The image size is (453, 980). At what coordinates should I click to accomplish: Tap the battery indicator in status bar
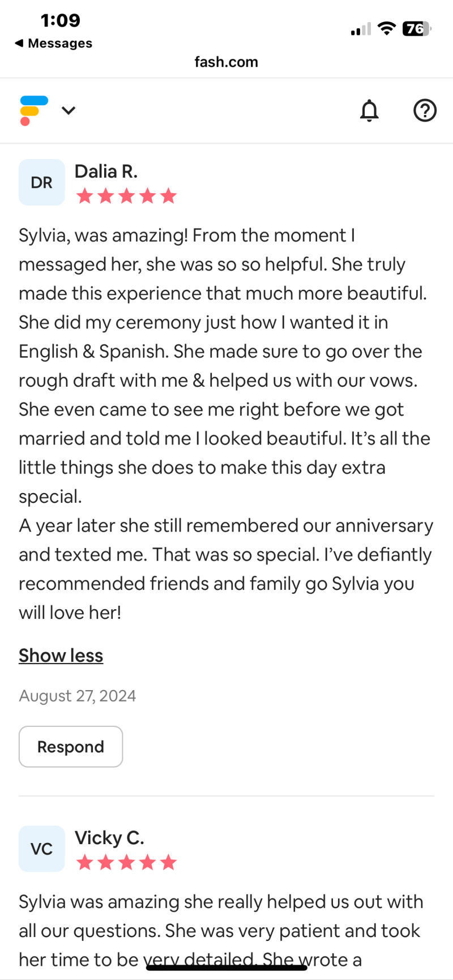tap(416, 29)
